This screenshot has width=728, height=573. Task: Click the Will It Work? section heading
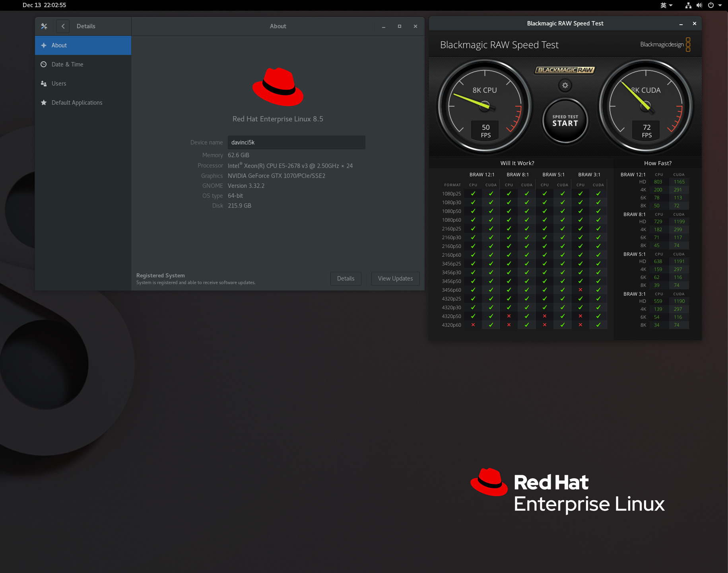(x=517, y=163)
